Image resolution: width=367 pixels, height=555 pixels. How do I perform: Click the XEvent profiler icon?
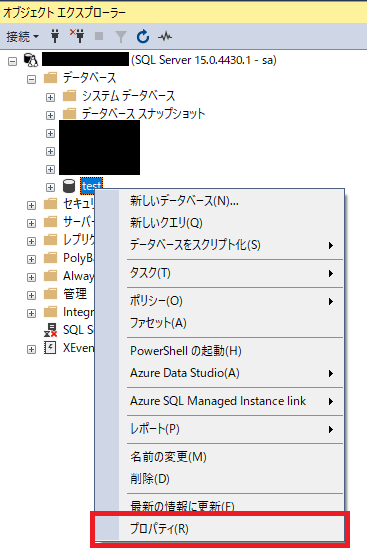coord(50,348)
